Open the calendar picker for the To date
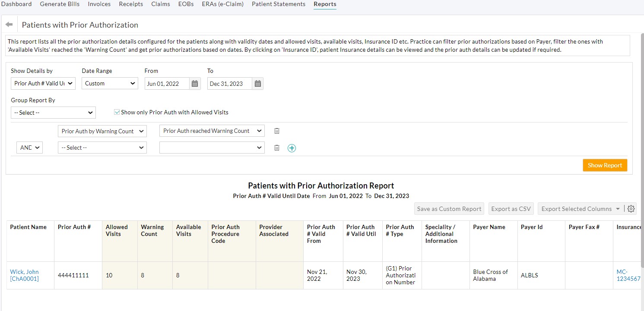The width and height of the screenshot is (644, 311). [257, 83]
